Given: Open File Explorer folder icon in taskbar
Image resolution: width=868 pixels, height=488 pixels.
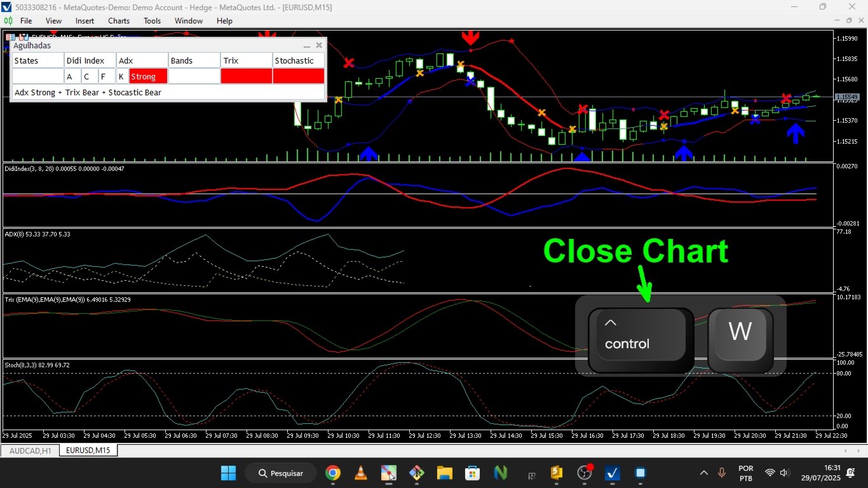Looking at the screenshot, I should pyautogui.click(x=444, y=473).
